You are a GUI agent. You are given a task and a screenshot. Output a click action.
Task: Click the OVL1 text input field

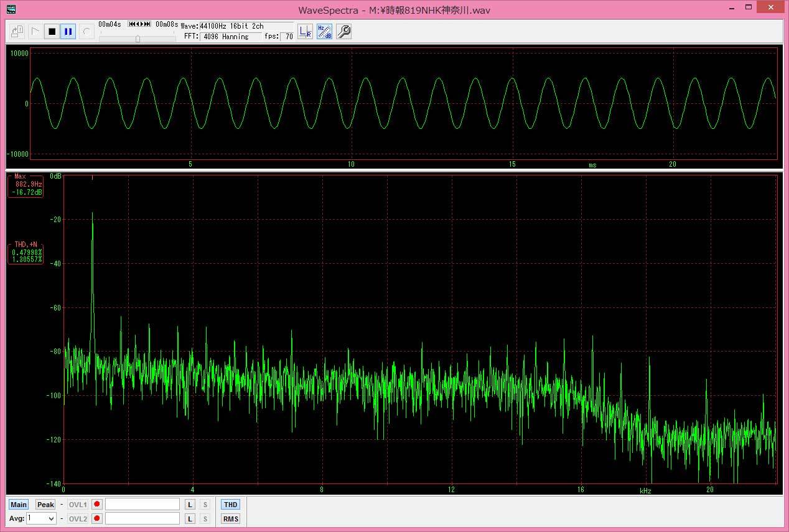(x=142, y=505)
